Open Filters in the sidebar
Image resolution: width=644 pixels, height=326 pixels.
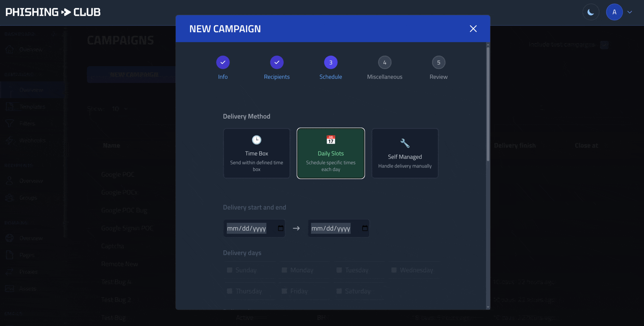click(27, 124)
